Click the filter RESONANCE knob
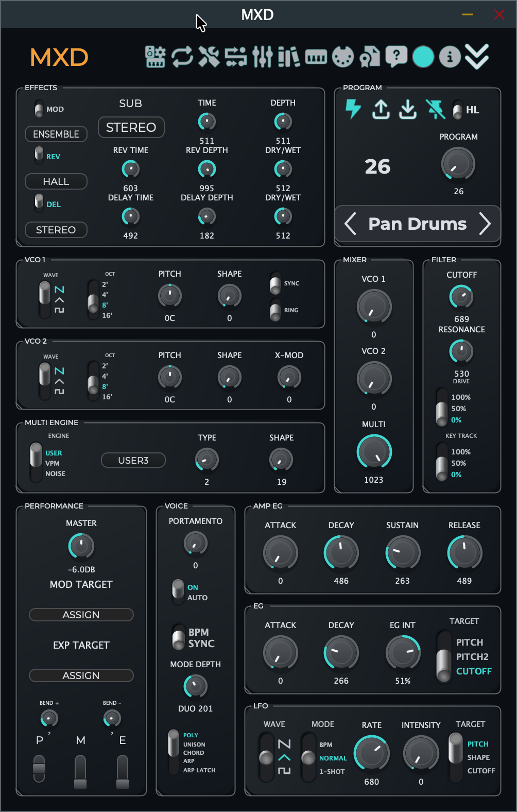This screenshot has height=812, width=517. tap(461, 351)
